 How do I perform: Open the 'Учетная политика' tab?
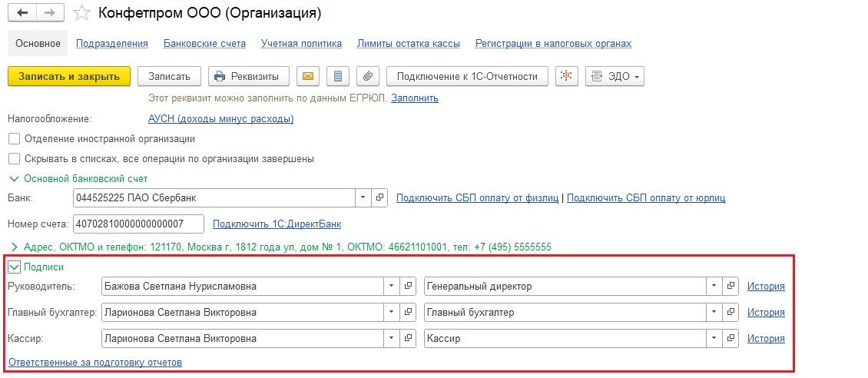301,44
